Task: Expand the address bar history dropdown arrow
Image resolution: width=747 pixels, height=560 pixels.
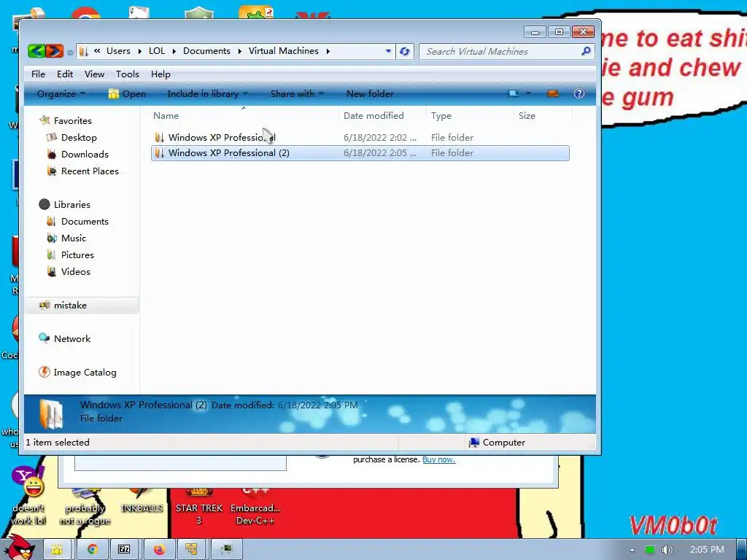Action: click(x=388, y=51)
